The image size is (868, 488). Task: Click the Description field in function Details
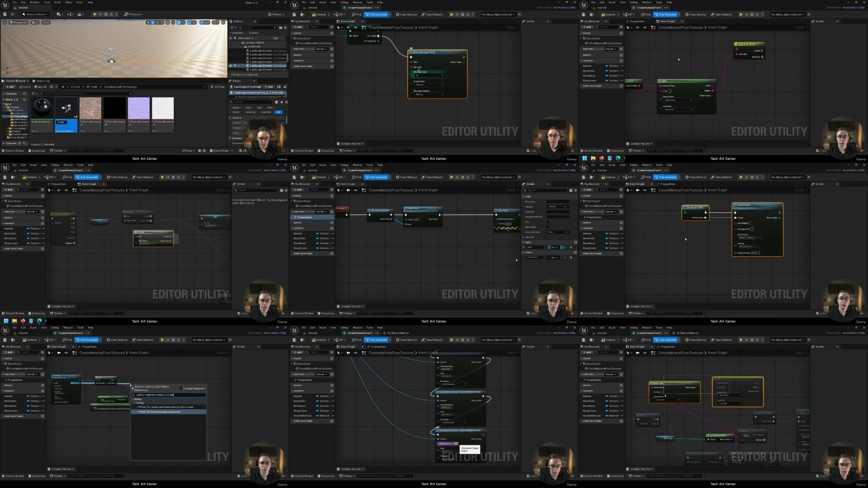tap(558, 202)
